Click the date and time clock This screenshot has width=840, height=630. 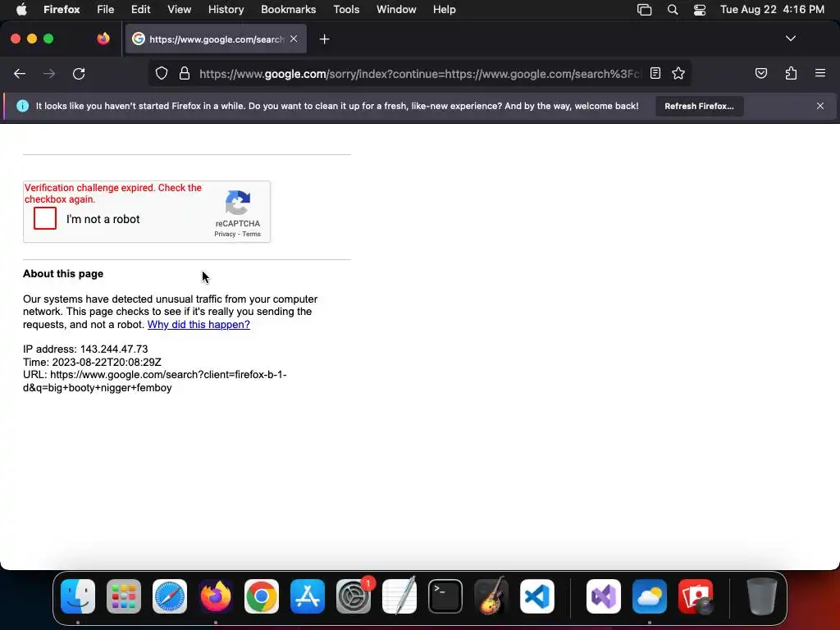point(772,10)
